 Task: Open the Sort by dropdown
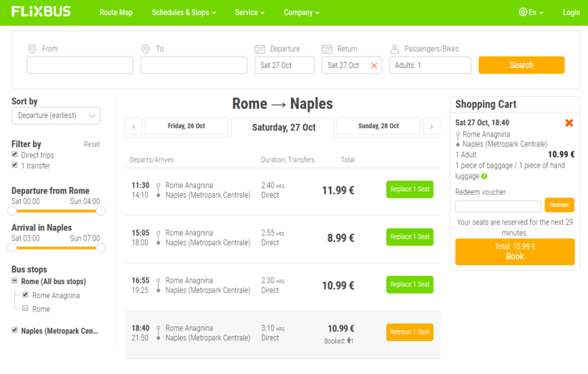tap(56, 115)
